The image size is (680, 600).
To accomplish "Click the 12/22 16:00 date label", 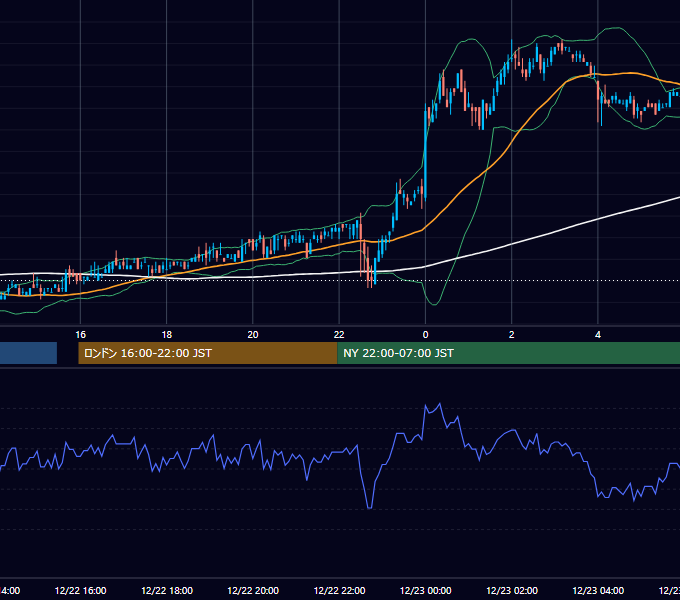I will point(81,590).
